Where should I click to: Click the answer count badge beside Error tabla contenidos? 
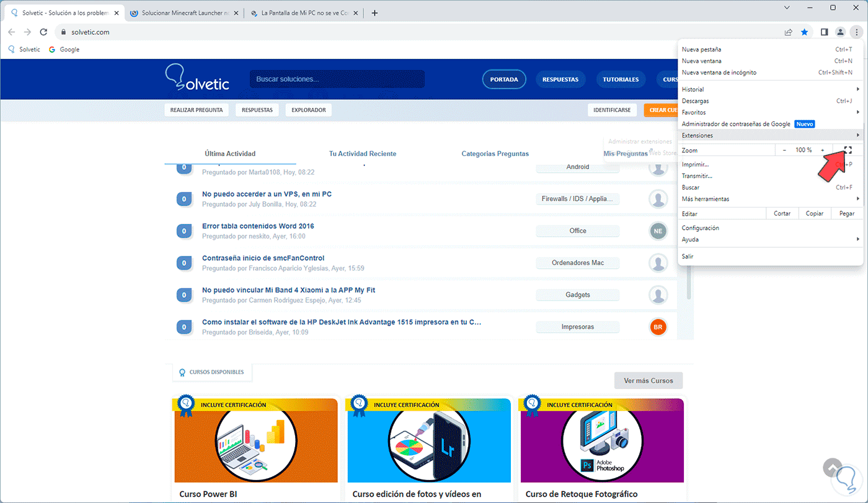coord(183,231)
